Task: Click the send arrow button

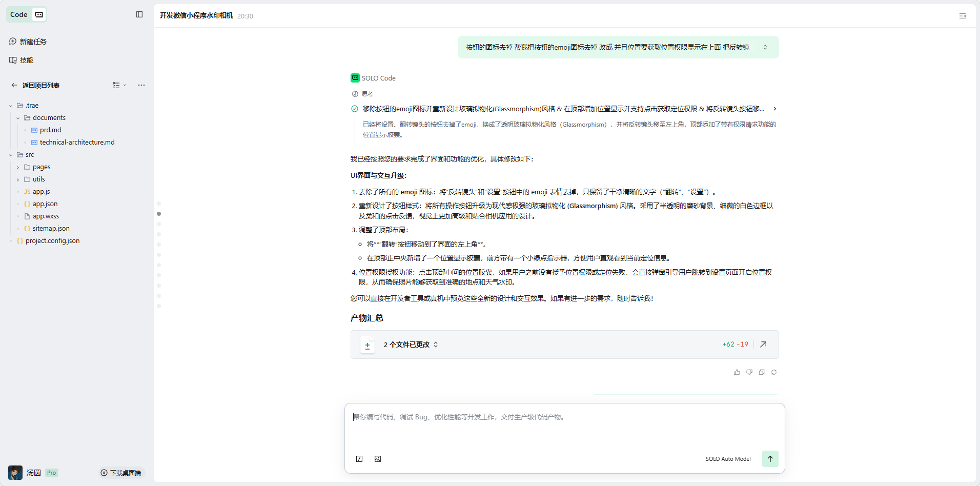Action: [x=770, y=459]
